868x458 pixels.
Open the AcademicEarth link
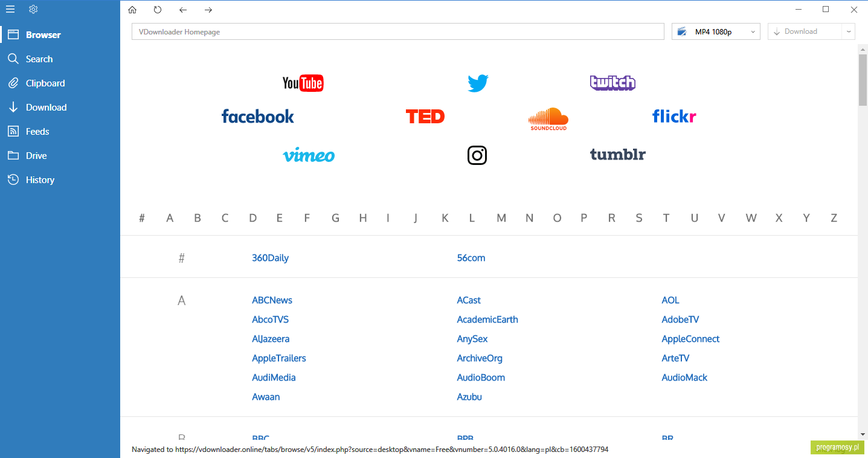[x=487, y=320]
